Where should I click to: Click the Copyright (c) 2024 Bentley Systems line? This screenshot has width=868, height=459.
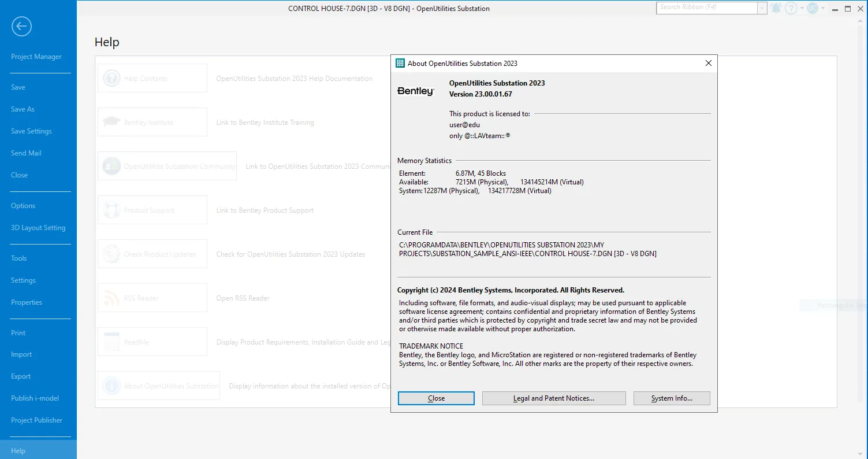(x=511, y=290)
